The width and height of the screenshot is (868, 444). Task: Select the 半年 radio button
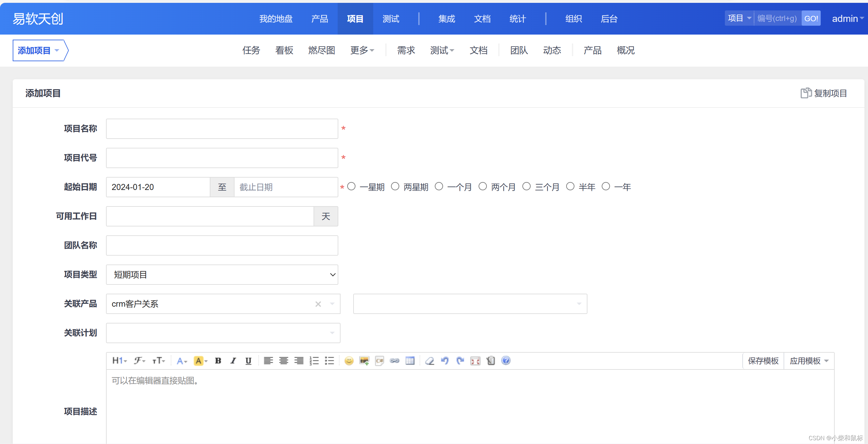coord(570,186)
